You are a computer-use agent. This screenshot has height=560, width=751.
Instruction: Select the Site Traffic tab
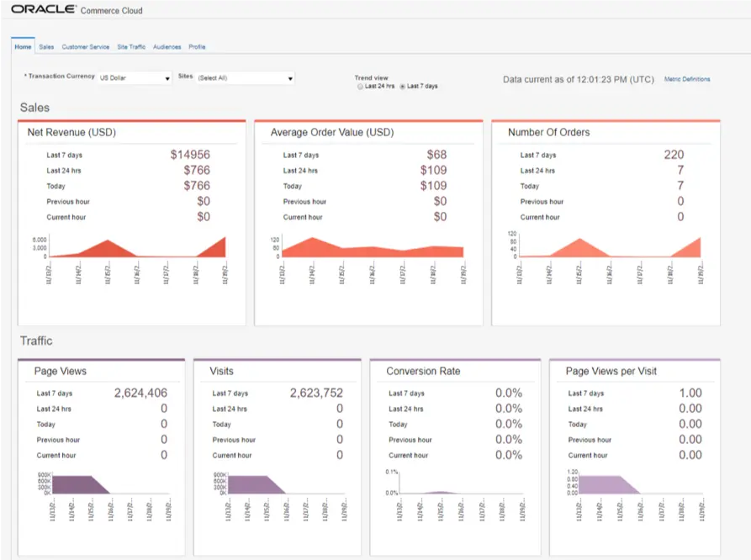pos(131,47)
